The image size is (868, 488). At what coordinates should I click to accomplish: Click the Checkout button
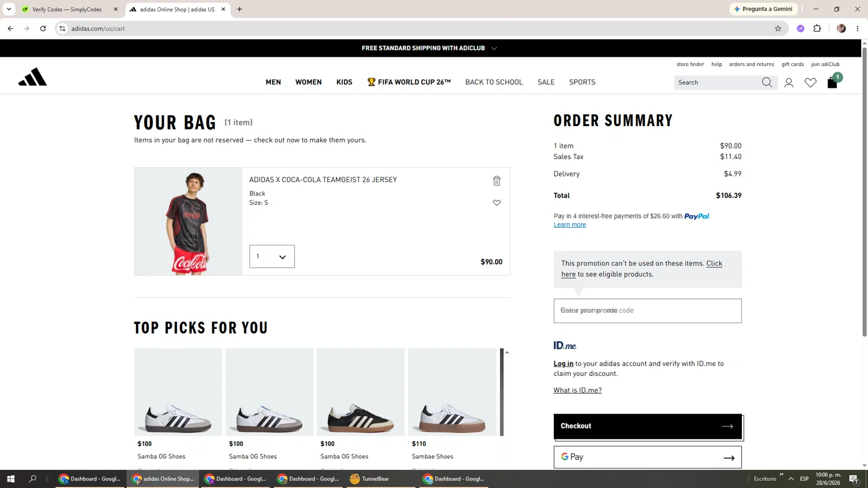click(648, 426)
